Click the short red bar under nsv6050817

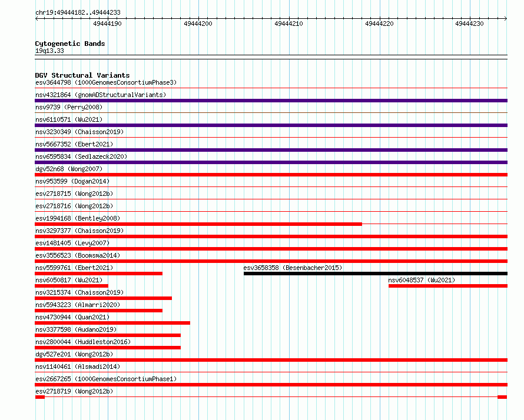tap(71, 286)
